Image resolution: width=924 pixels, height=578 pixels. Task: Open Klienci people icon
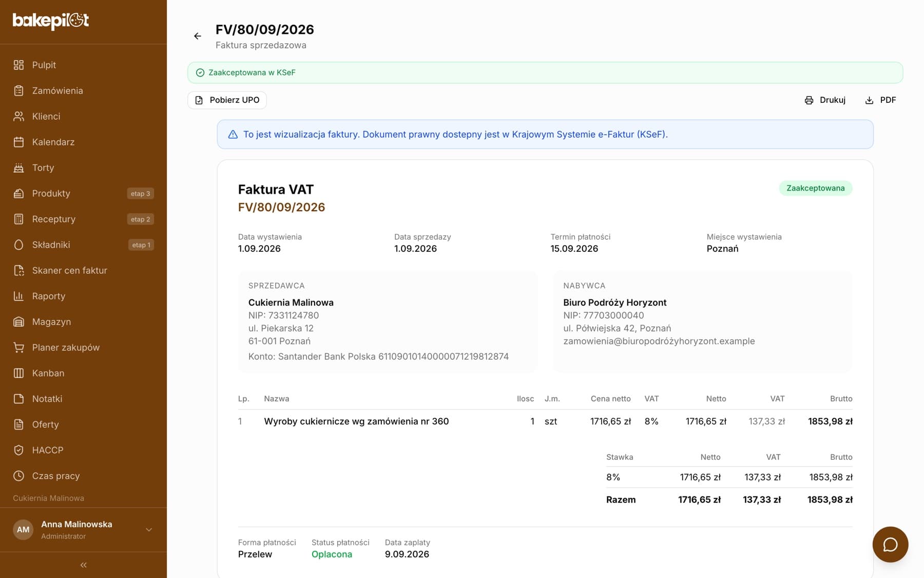[x=18, y=116]
